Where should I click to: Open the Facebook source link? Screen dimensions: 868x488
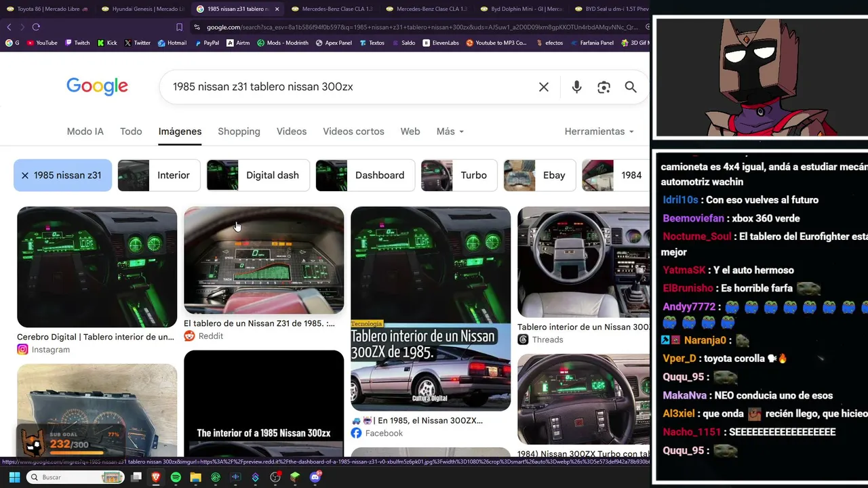click(377, 433)
